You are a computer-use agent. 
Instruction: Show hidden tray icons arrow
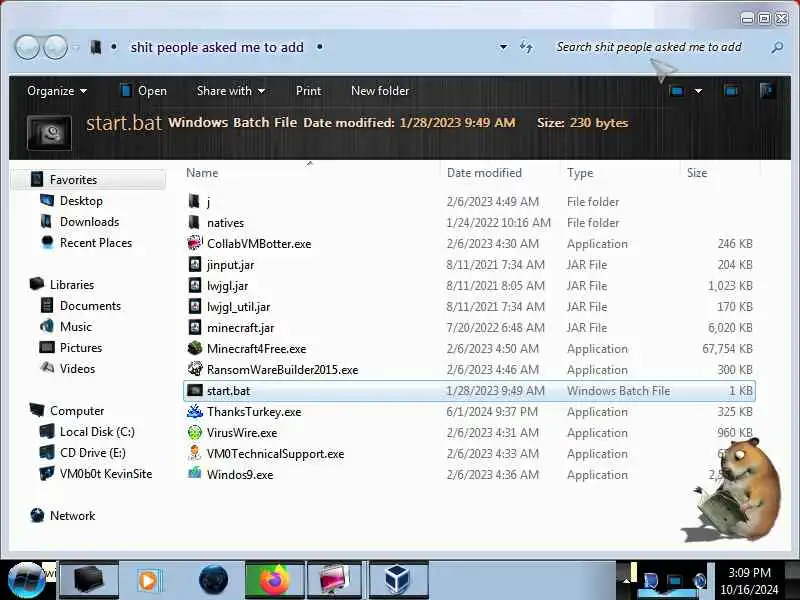[x=626, y=581]
